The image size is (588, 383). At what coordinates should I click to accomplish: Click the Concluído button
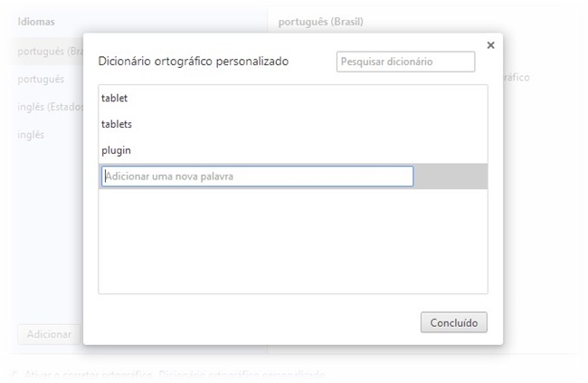[x=454, y=322]
